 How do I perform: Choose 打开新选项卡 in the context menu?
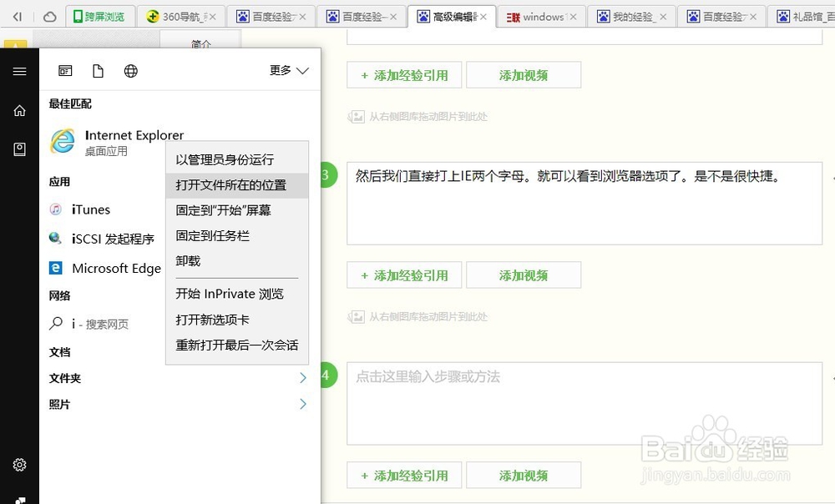coord(237,320)
